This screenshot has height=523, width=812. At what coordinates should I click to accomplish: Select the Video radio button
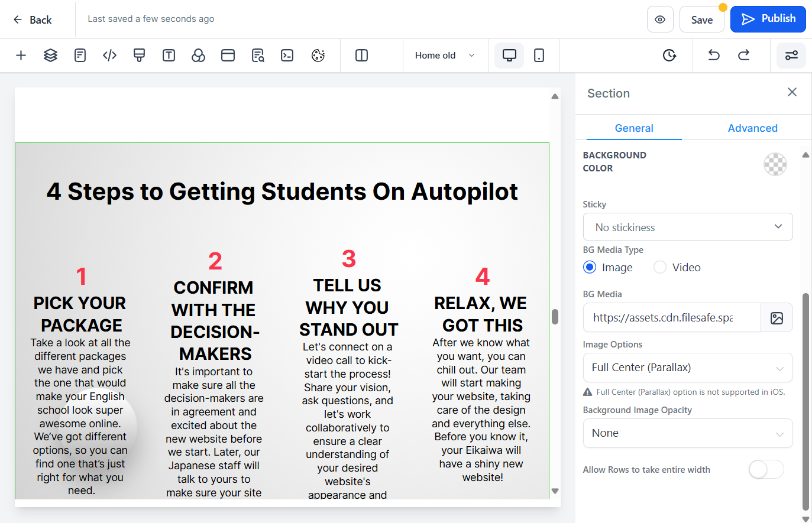pyautogui.click(x=660, y=268)
